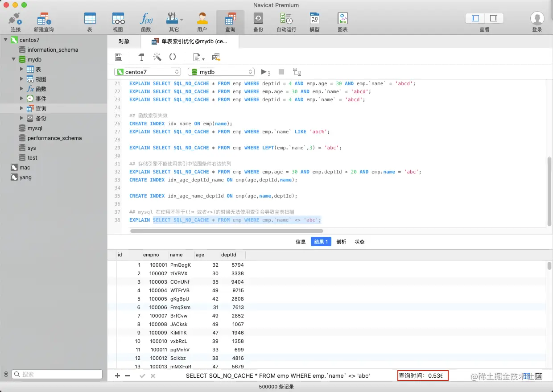Expand the 备份 backup node in mydb

click(22, 118)
